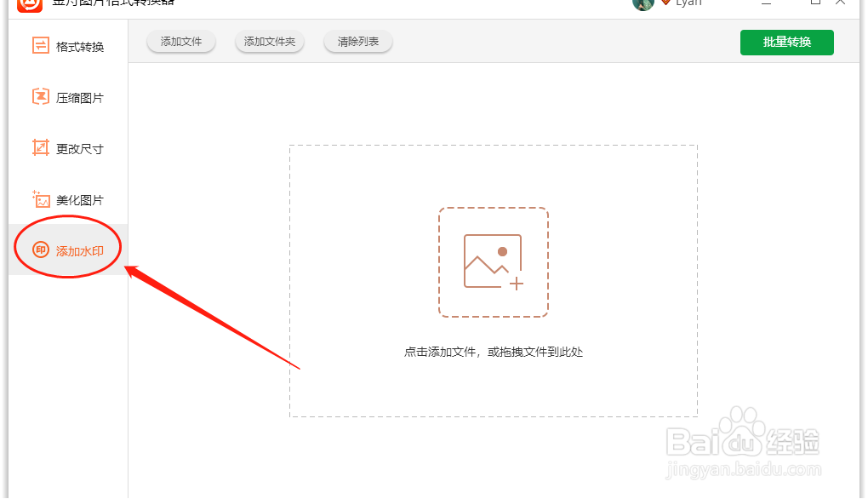The width and height of the screenshot is (868, 499).
Task: Click the red VIP badge beside Lyan
Action: click(x=666, y=4)
